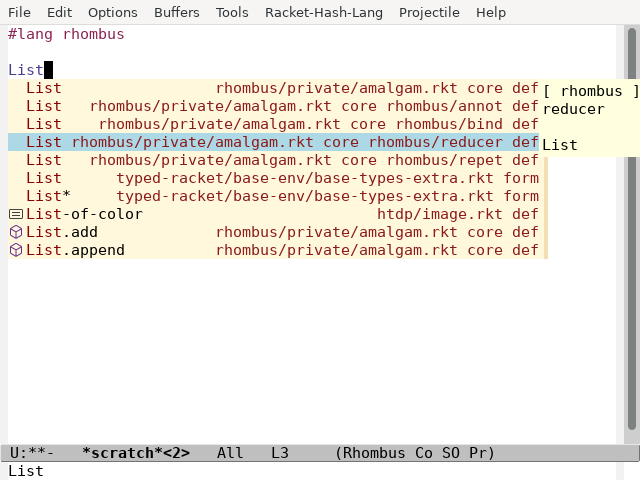Open the Buffers menu
The width and height of the screenshot is (640, 480).
point(177,12)
